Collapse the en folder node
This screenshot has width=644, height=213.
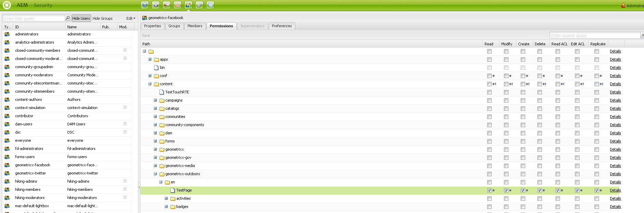tap(160, 182)
